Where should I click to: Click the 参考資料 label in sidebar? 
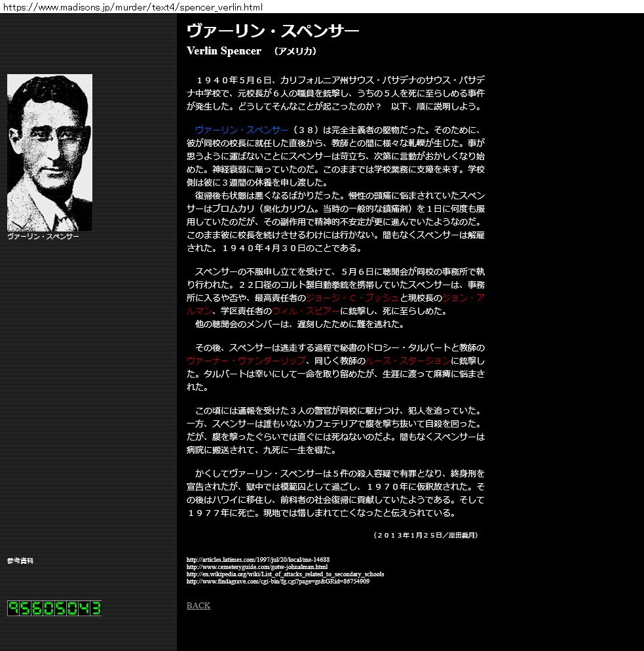click(20, 561)
